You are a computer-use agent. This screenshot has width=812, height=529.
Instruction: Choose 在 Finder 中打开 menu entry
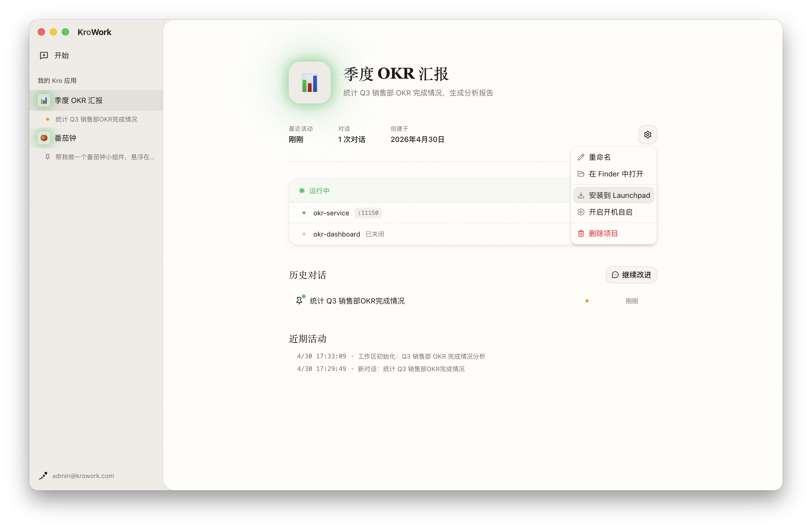coord(613,174)
